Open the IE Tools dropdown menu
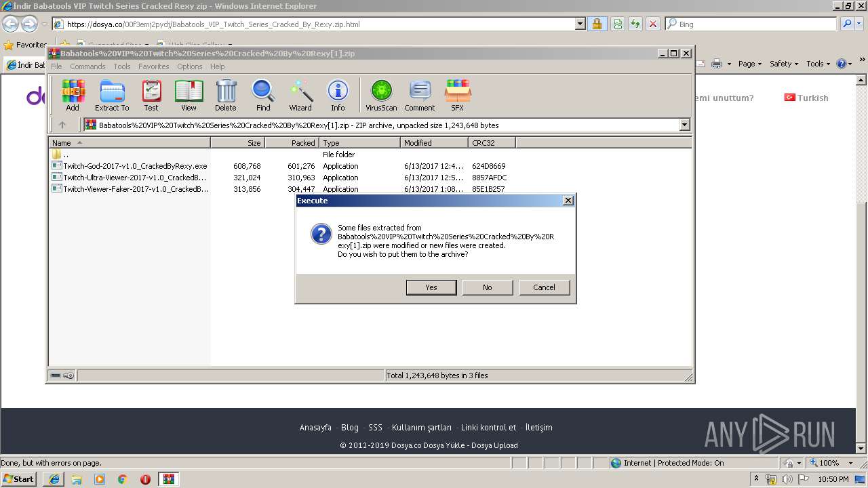The height and width of the screenshot is (488, 868). [x=818, y=64]
